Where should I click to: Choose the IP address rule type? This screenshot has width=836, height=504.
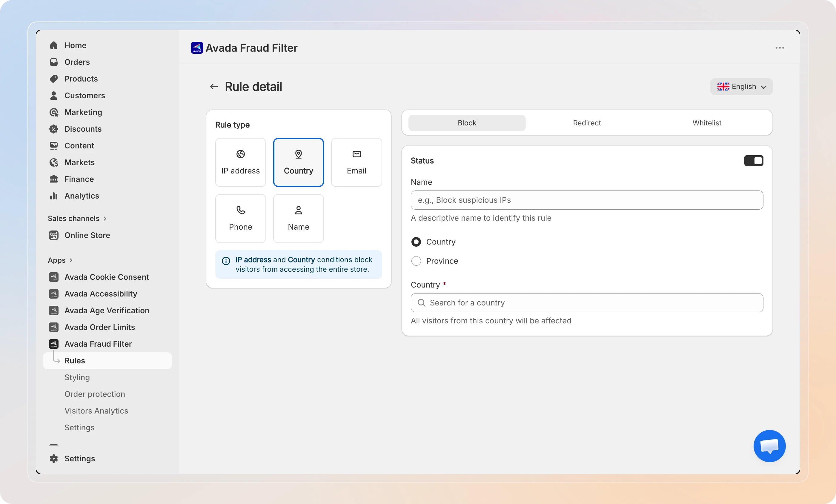[241, 162]
